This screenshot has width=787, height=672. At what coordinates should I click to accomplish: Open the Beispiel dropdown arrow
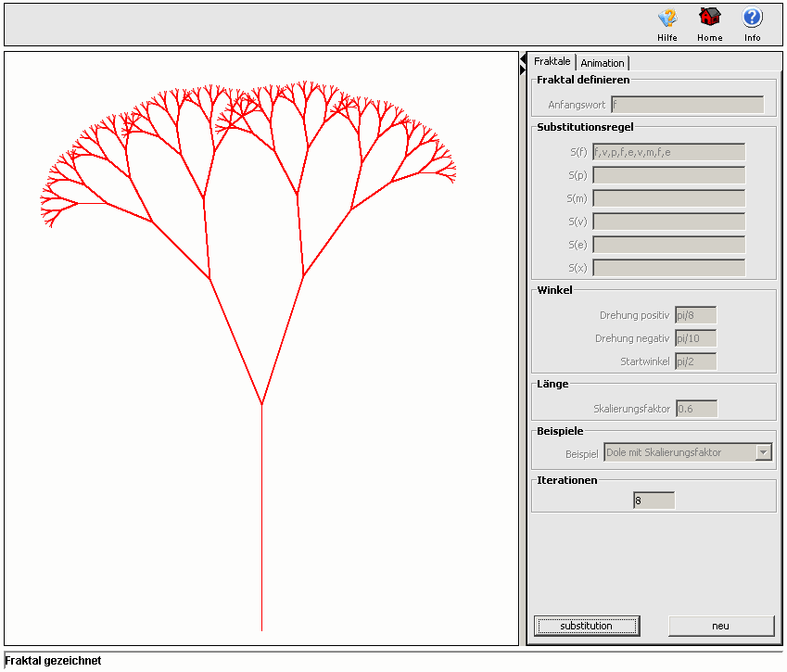point(764,452)
